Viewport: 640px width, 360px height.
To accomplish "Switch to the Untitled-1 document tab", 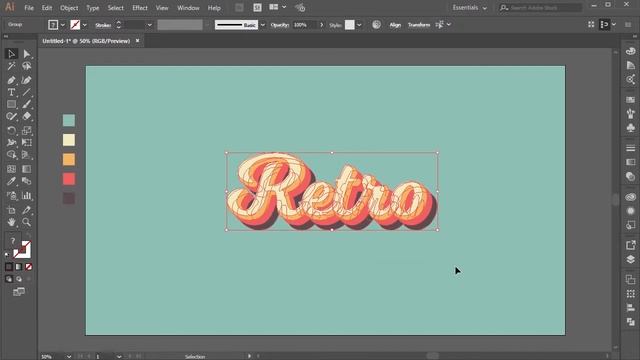I will point(86,41).
